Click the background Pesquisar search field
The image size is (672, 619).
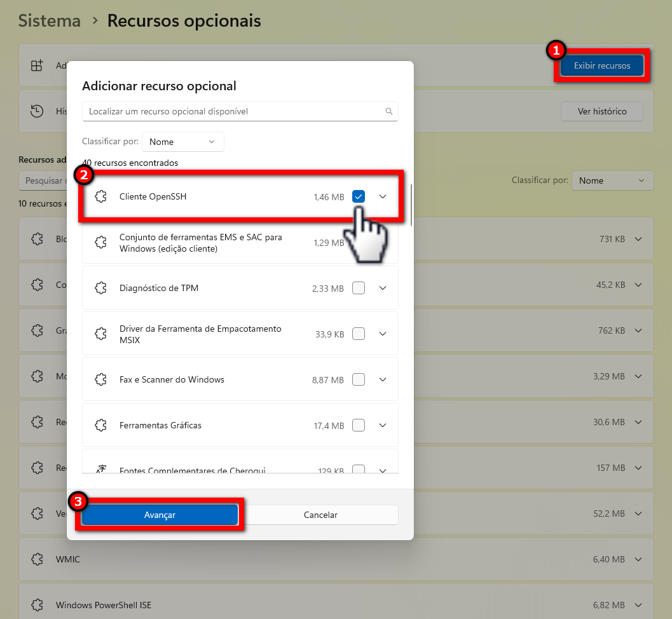tap(43, 180)
